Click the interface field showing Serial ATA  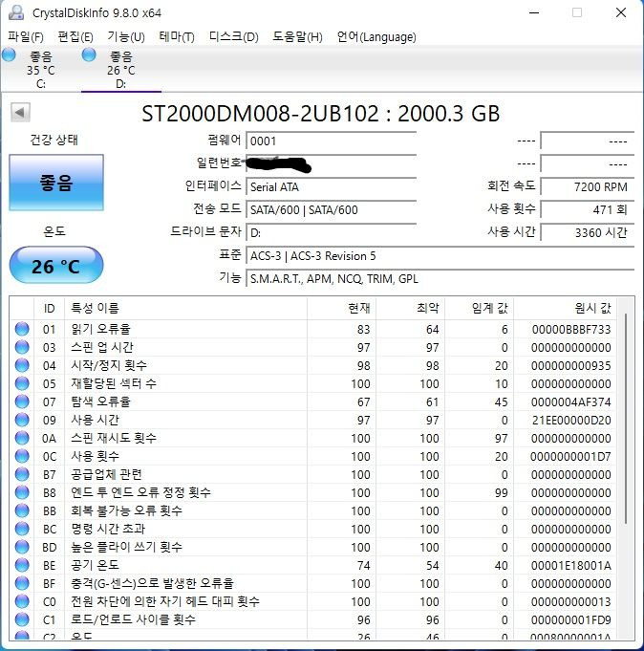[x=332, y=186]
